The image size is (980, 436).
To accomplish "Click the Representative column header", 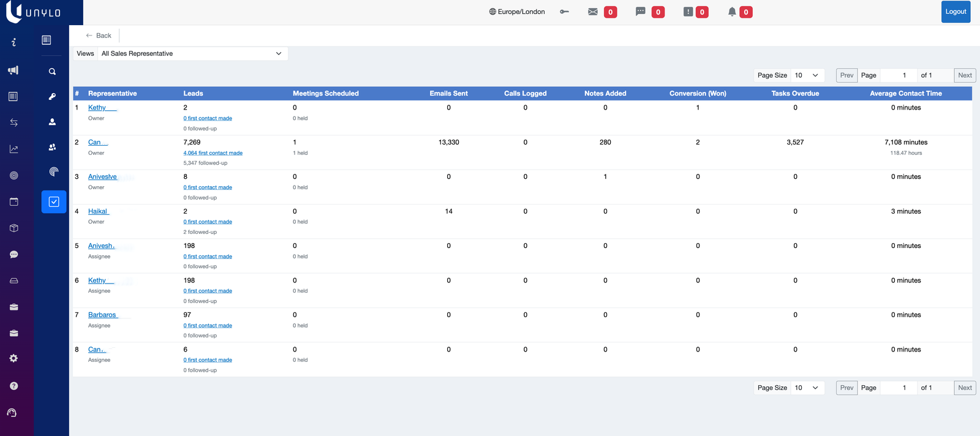I will [x=113, y=94].
